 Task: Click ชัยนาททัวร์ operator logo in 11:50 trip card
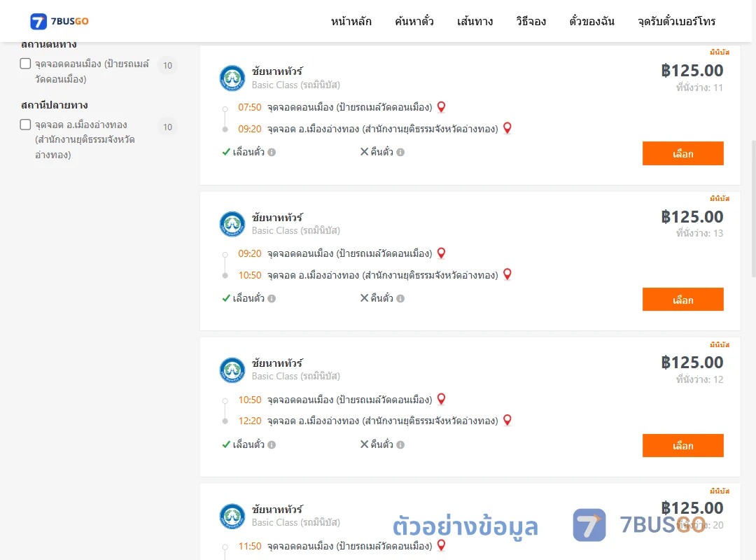[x=232, y=517]
